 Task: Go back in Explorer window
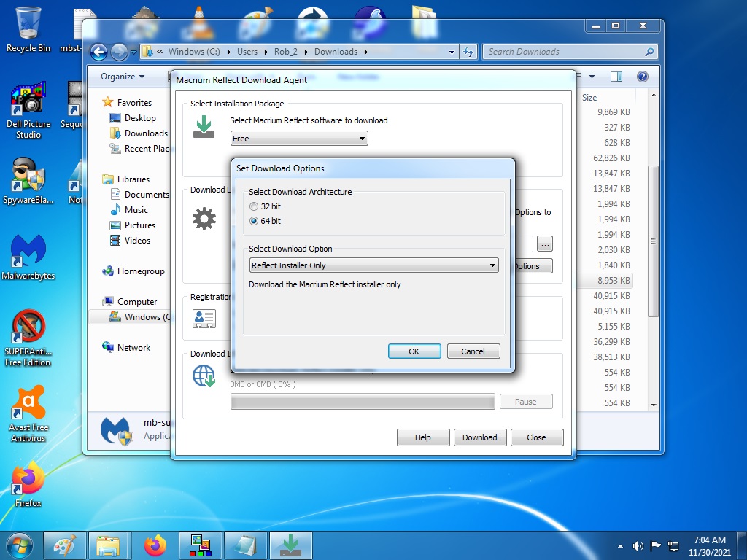pos(98,52)
